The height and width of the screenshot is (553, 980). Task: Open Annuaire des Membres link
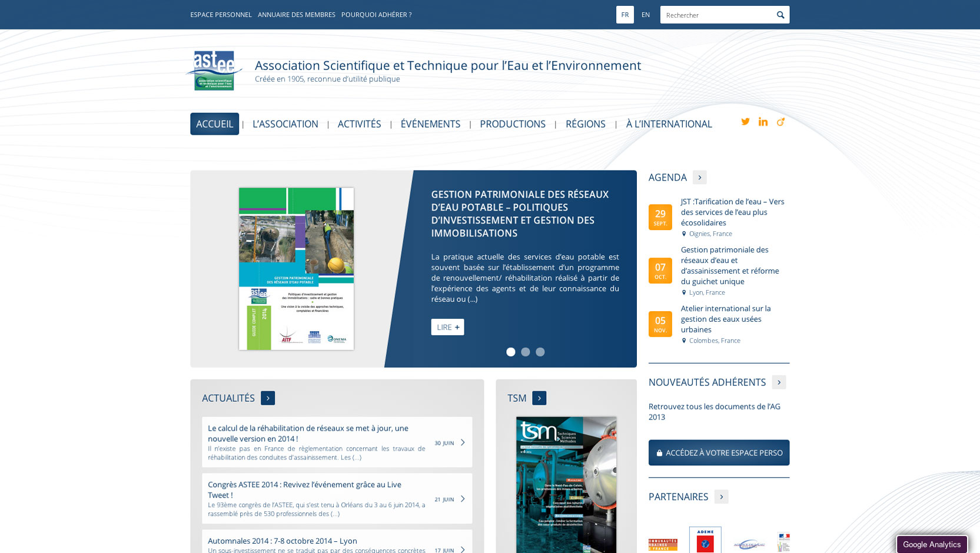tap(297, 15)
